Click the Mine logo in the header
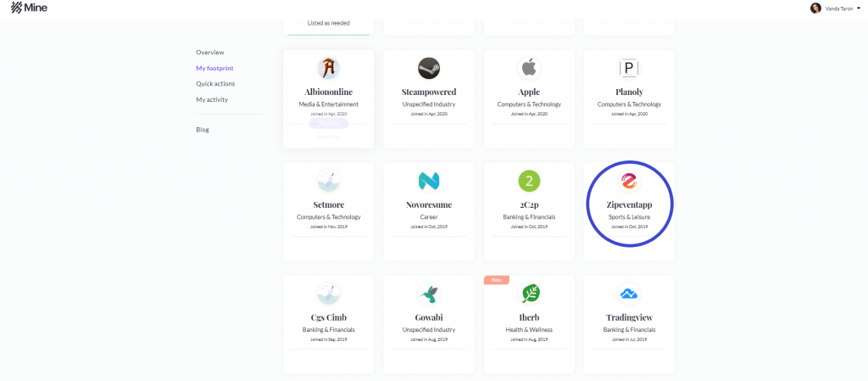868x381 pixels. click(x=29, y=8)
